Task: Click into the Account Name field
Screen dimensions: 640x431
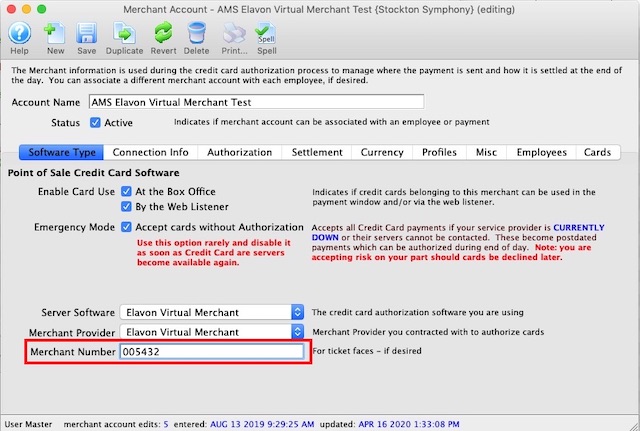Action: 256,102
